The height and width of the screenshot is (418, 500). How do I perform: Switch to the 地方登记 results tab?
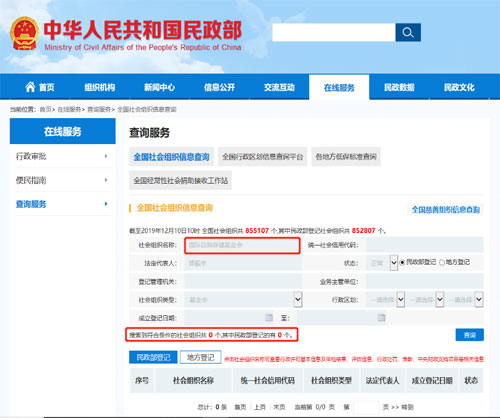201,357
